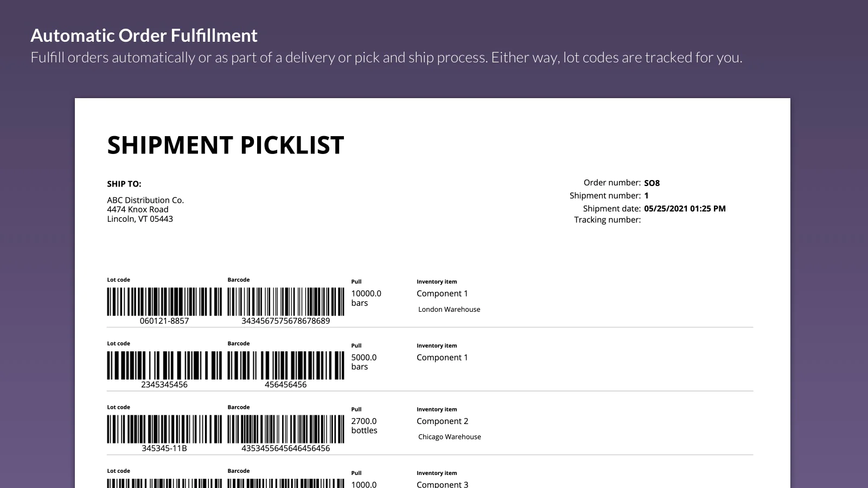
Task: Select ABC Distribution Co. address name
Action: click(x=145, y=200)
